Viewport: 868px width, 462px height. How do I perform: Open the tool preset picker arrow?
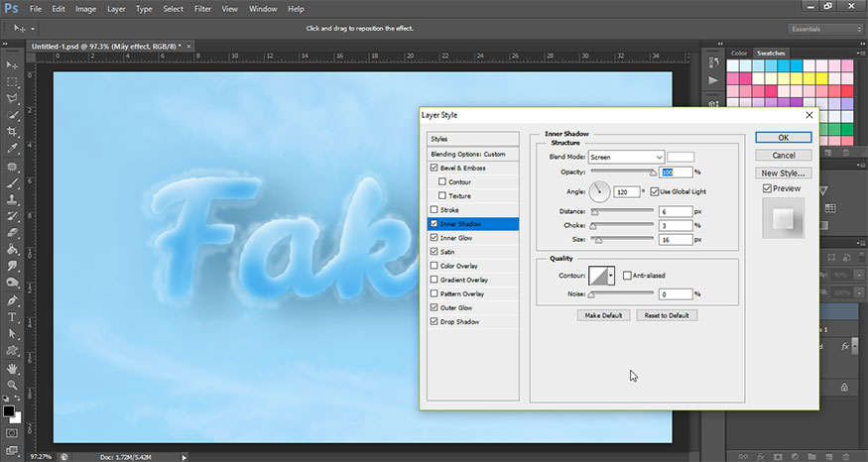coord(32,29)
